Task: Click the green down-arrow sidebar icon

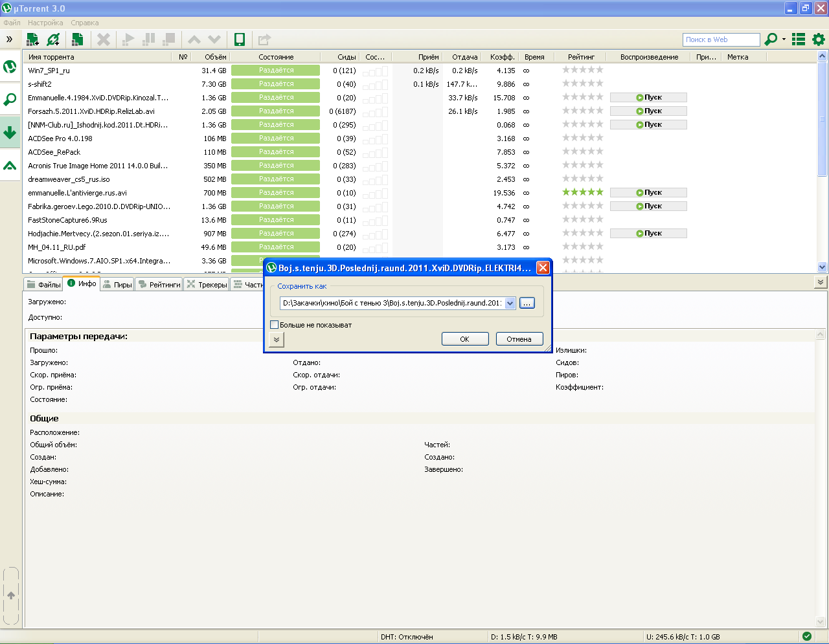Action: pos(10,133)
